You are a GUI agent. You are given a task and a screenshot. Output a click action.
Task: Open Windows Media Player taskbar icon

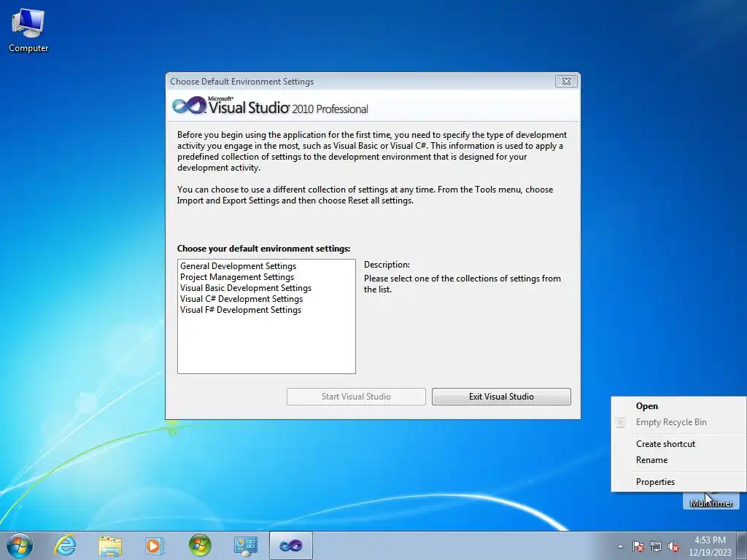[155, 545]
